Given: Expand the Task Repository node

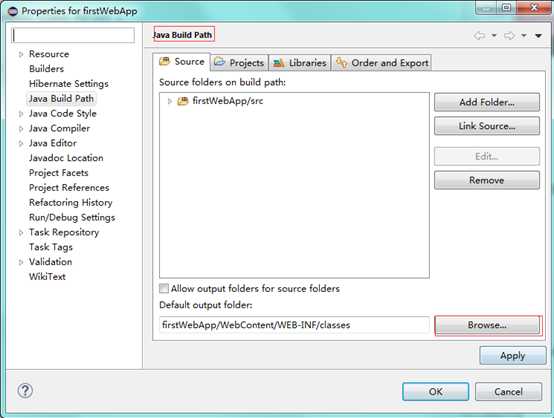Looking at the screenshot, I should [21, 232].
